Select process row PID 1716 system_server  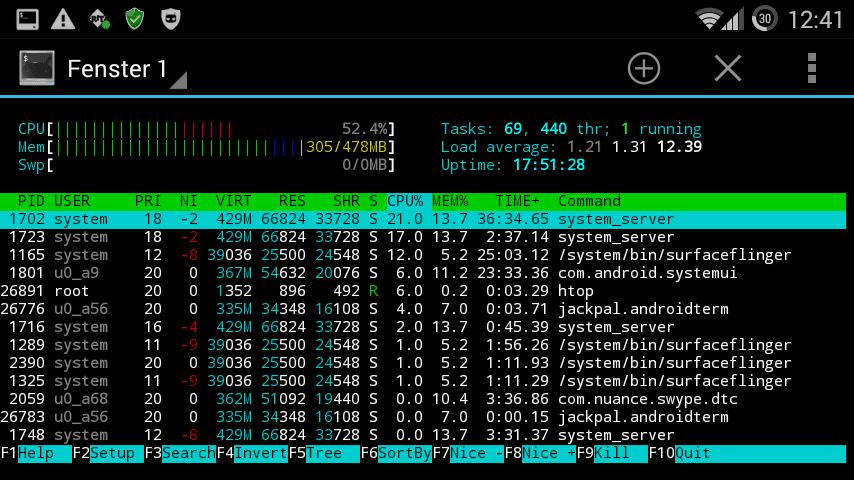[423, 327]
